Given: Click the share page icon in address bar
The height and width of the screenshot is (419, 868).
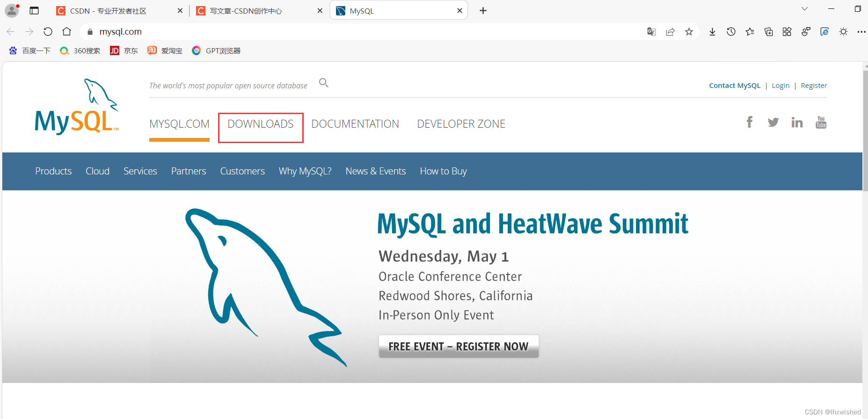Looking at the screenshot, I should pyautogui.click(x=670, y=31).
